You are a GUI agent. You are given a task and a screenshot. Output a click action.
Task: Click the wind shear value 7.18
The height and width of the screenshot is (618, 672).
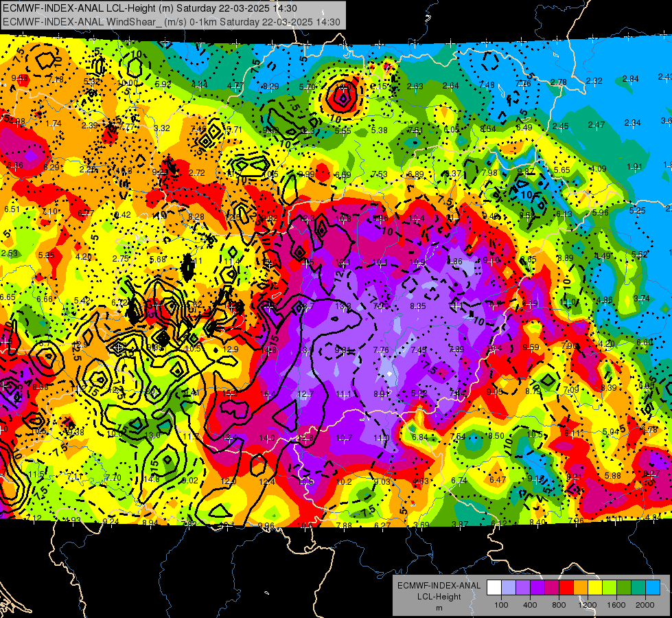[56, 80]
